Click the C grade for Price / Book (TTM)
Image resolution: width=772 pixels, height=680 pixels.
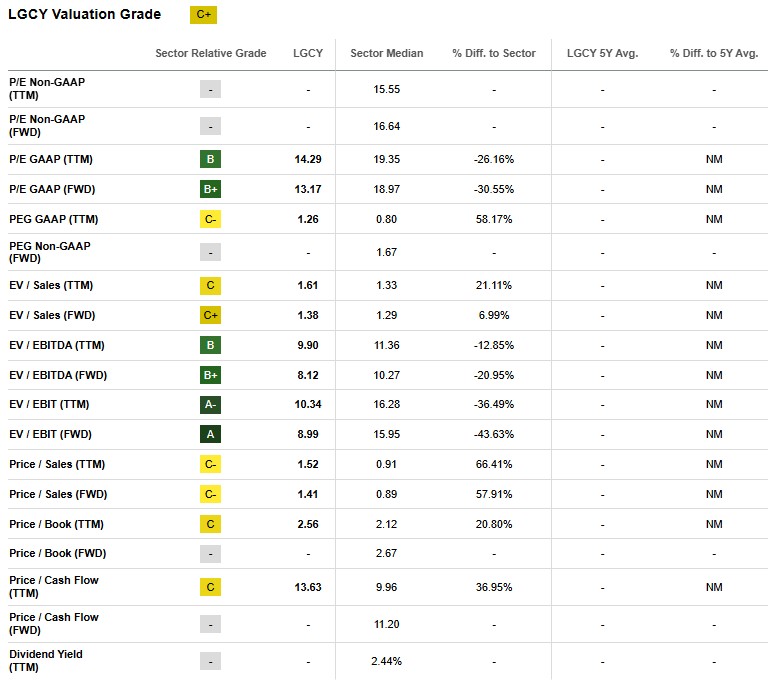coord(210,524)
